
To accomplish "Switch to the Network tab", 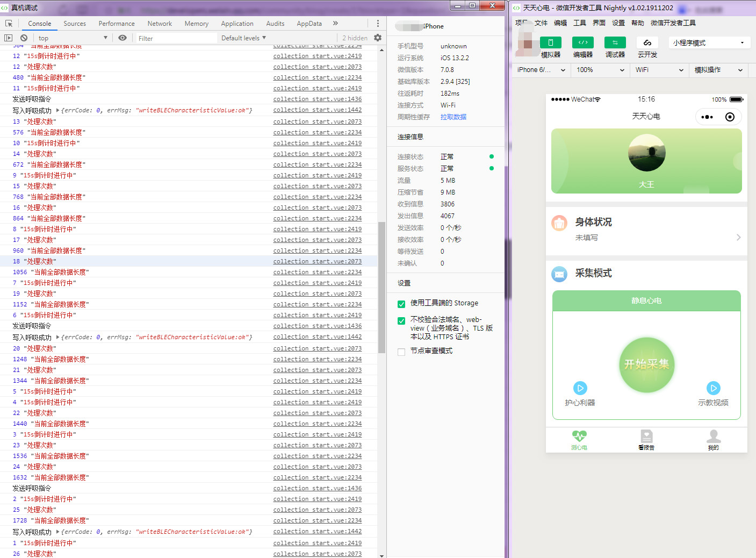I will coord(160,24).
